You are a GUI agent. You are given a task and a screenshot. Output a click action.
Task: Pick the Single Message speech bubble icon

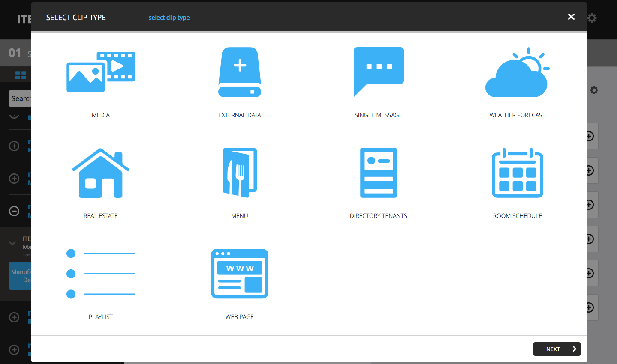pos(379,72)
